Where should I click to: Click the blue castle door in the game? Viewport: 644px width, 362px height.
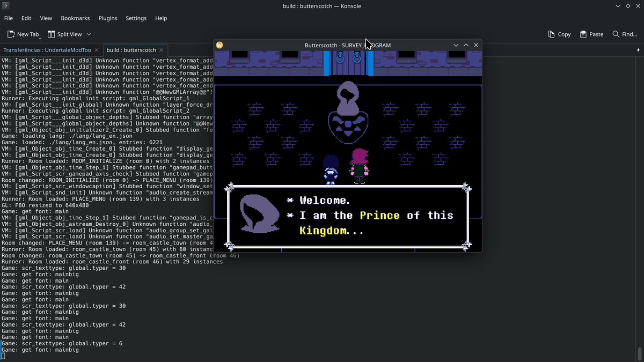(348, 63)
